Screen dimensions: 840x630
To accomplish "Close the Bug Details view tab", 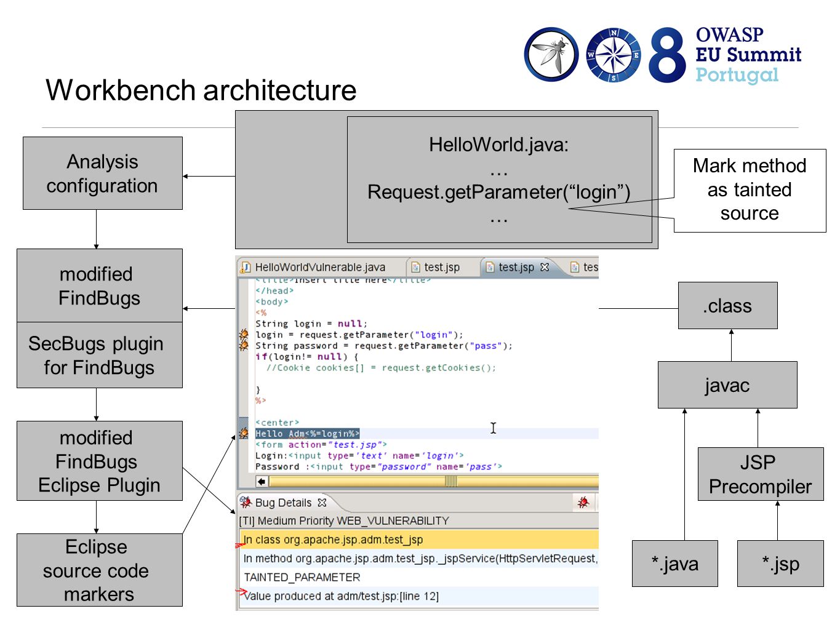I will (322, 503).
